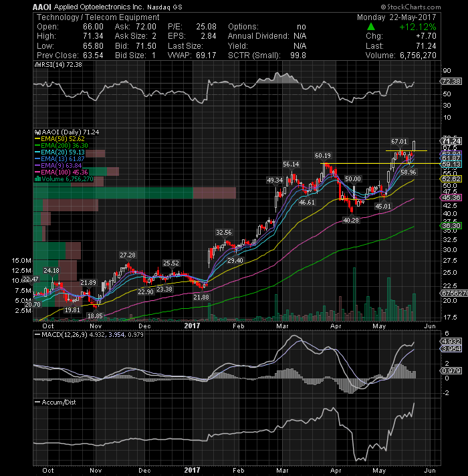Click the MACD(12,26,9) indicator label
Viewport: 468px width, 476px height.
(64, 335)
